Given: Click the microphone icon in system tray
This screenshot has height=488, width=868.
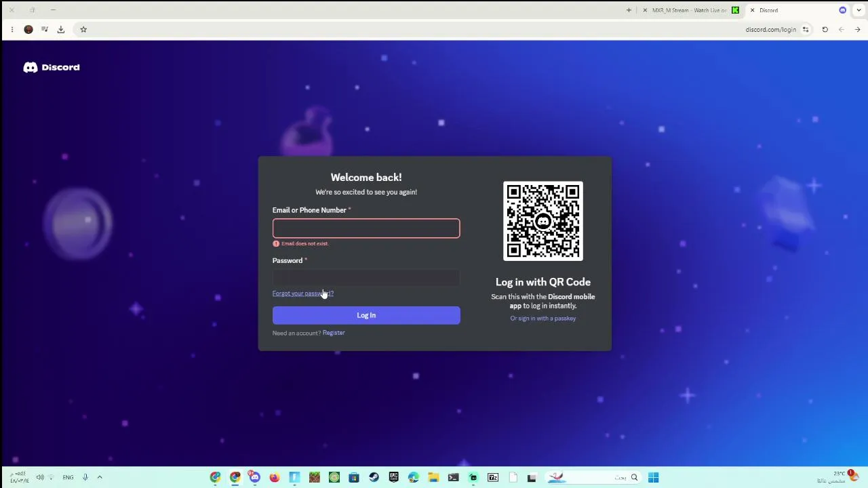Looking at the screenshot, I should 85,477.
